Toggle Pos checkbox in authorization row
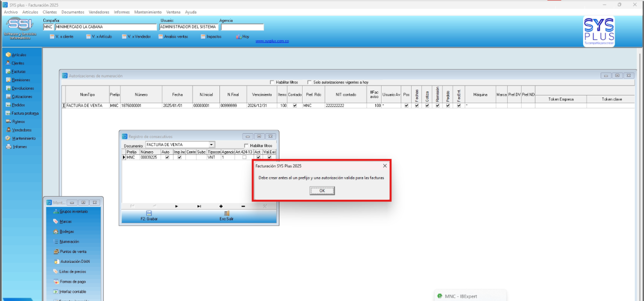The width and height of the screenshot is (644, 301). pyautogui.click(x=406, y=105)
